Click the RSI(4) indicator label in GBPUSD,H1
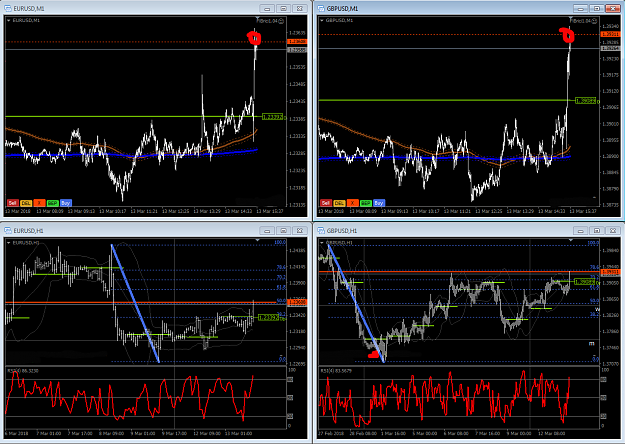The image size is (625, 444). [336, 371]
